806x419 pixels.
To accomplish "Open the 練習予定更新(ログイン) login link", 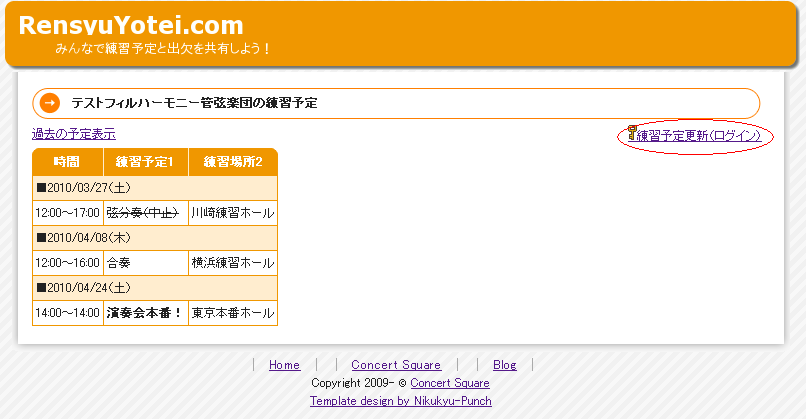I will pos(699,136).
